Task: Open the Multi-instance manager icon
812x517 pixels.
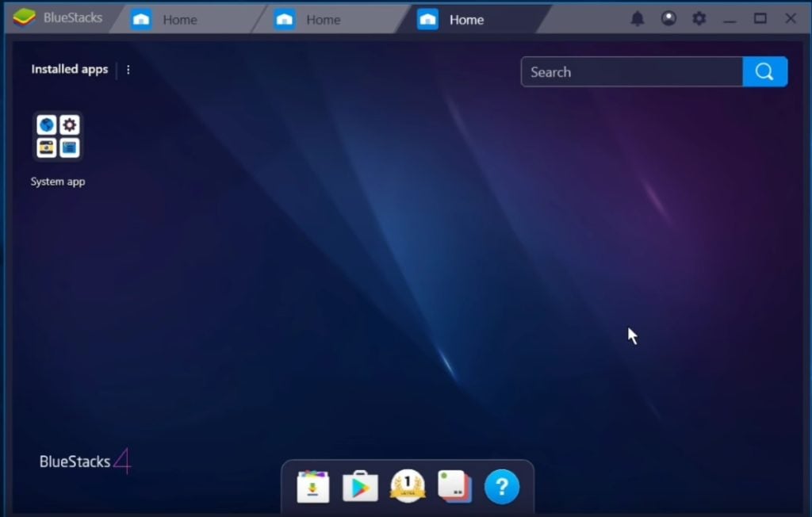Action: [x=454, y=486]
